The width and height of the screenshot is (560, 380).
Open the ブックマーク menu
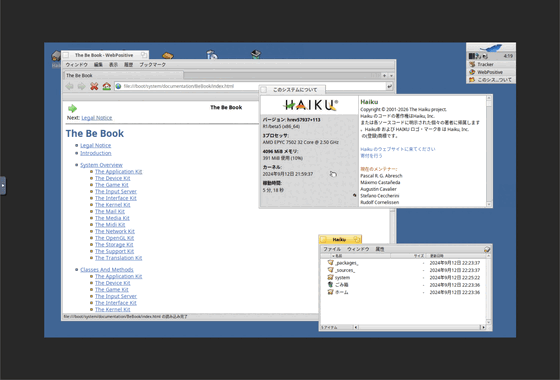pos(152,65)
